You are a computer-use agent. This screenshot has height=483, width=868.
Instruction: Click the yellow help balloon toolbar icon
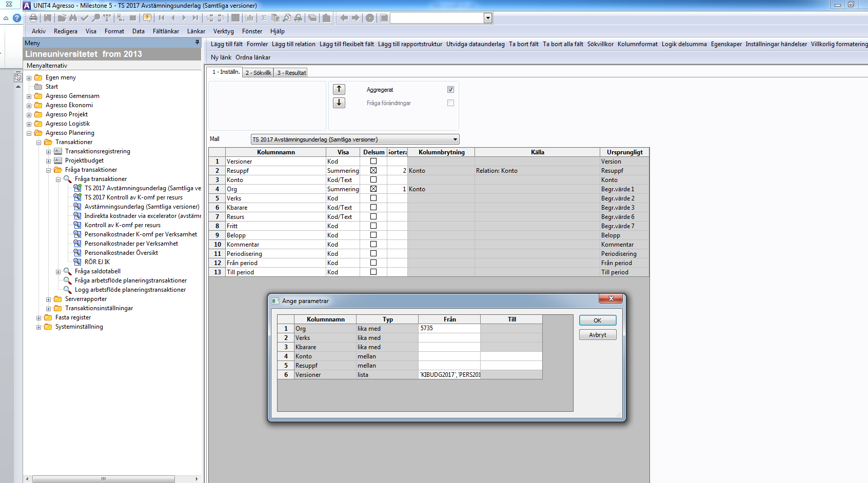coord(147,18)
